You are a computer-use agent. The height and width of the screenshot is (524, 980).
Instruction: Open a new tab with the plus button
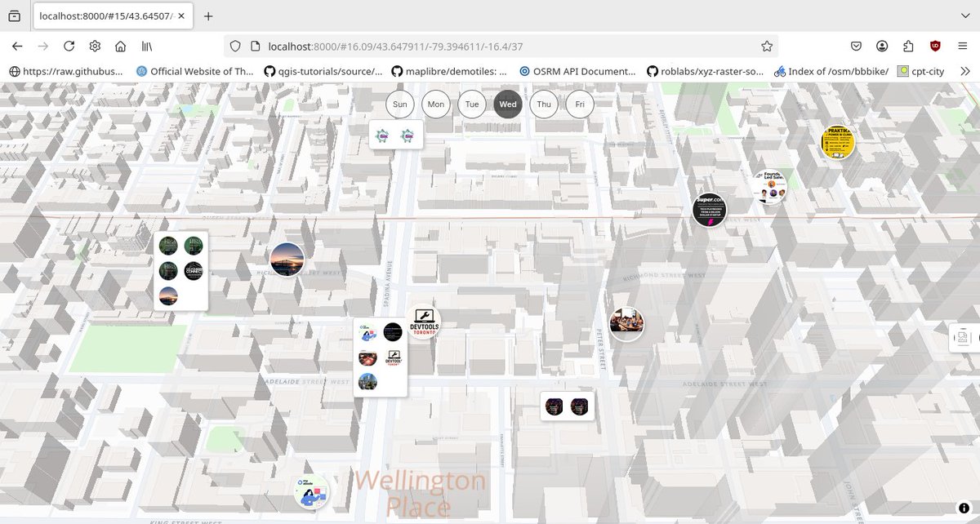[208, 16]
